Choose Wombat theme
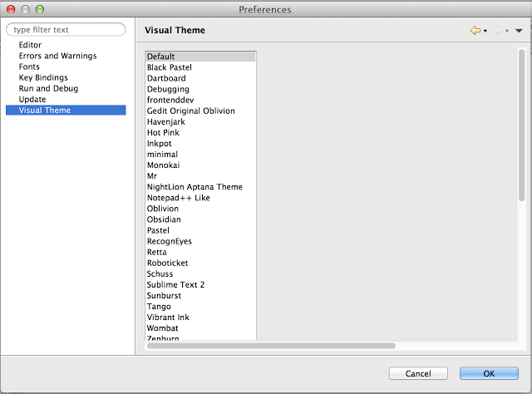The height and width of the screenshot is (394, 532). tap(163, 328)
